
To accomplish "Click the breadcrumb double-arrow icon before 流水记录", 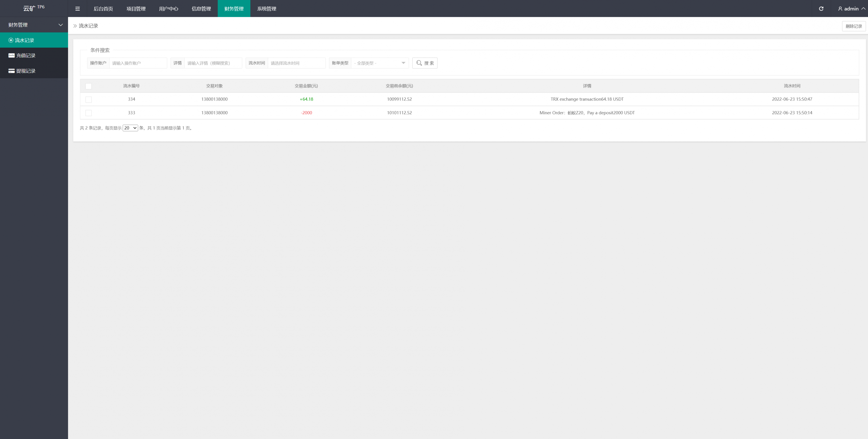I will [x=75, y=26].
